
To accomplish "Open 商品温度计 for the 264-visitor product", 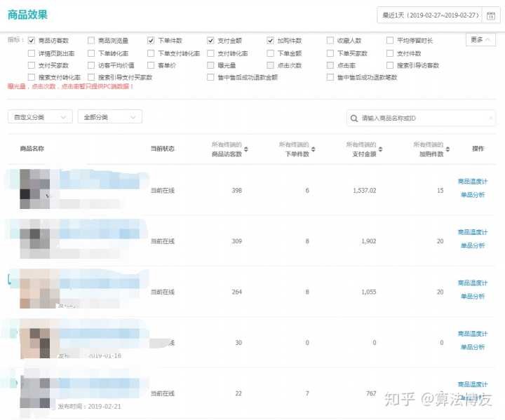I will point(473,283).
